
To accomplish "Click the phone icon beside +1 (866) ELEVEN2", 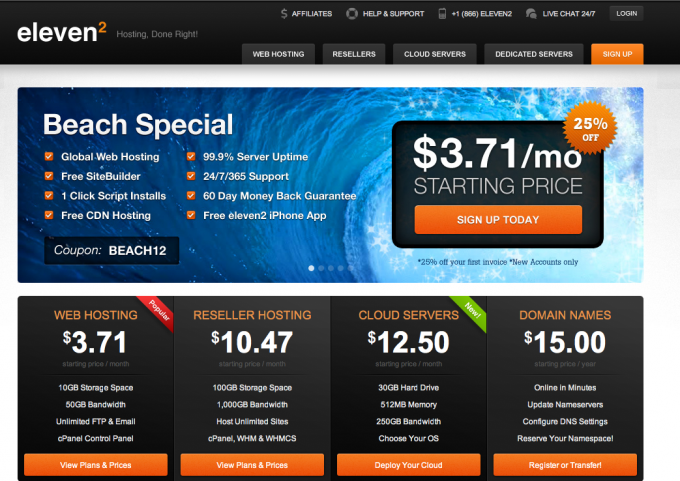I will tap(442, 14).
